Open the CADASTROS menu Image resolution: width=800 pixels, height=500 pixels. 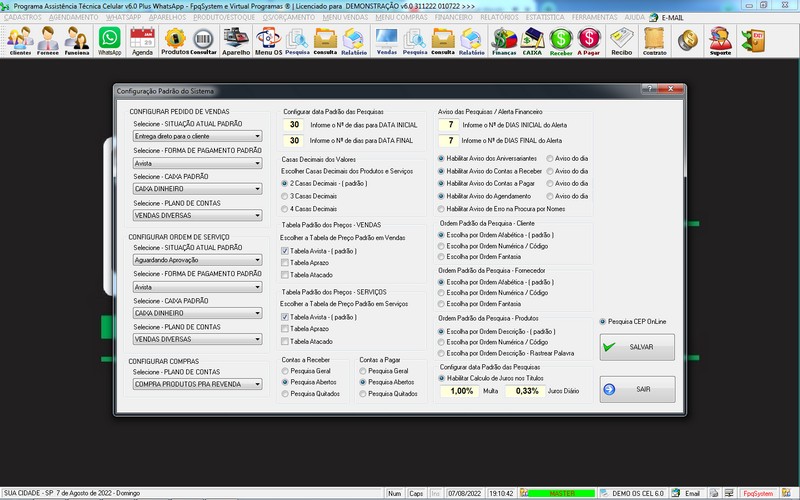click(x=22, y=17)
